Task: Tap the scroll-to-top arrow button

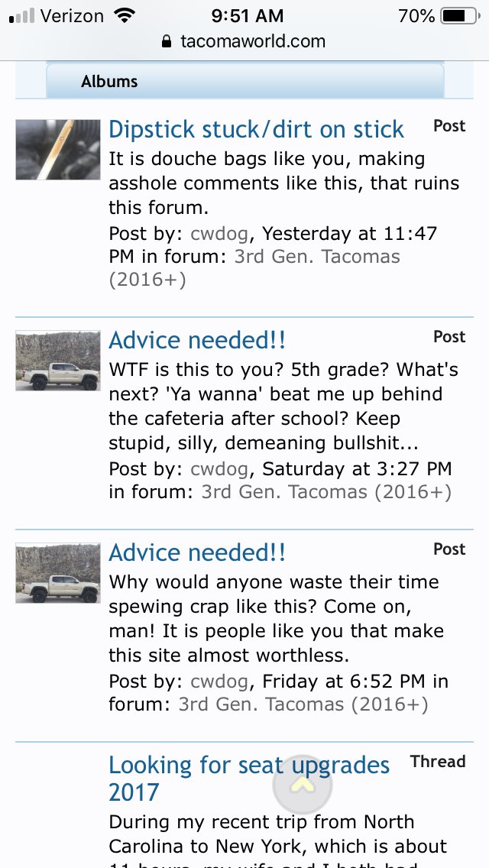Action: [303, 785]
